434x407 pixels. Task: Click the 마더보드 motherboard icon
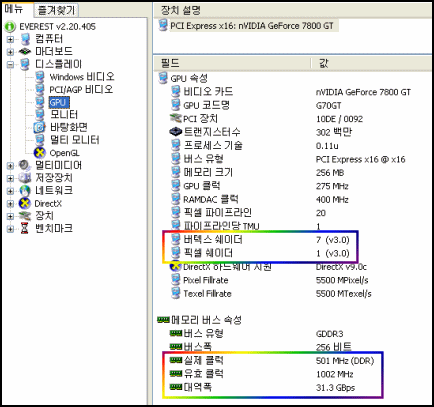coord(25,52)
